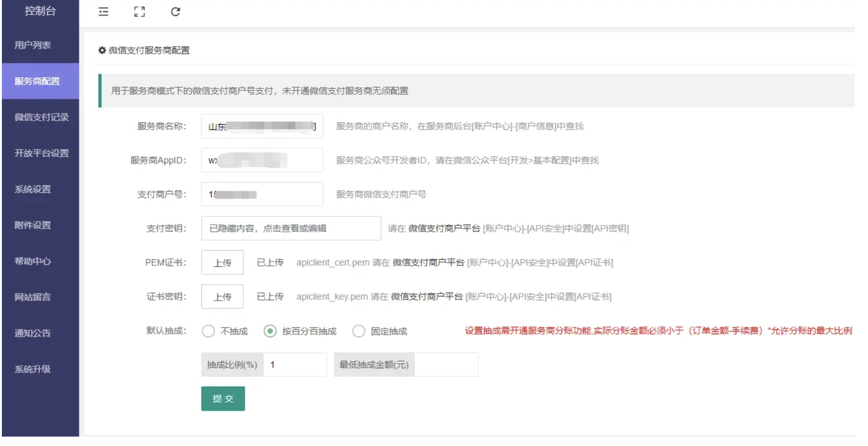Open 微信支付商户平台 link in 证书密钥 row
868x446 pixels.
[427, 296]
